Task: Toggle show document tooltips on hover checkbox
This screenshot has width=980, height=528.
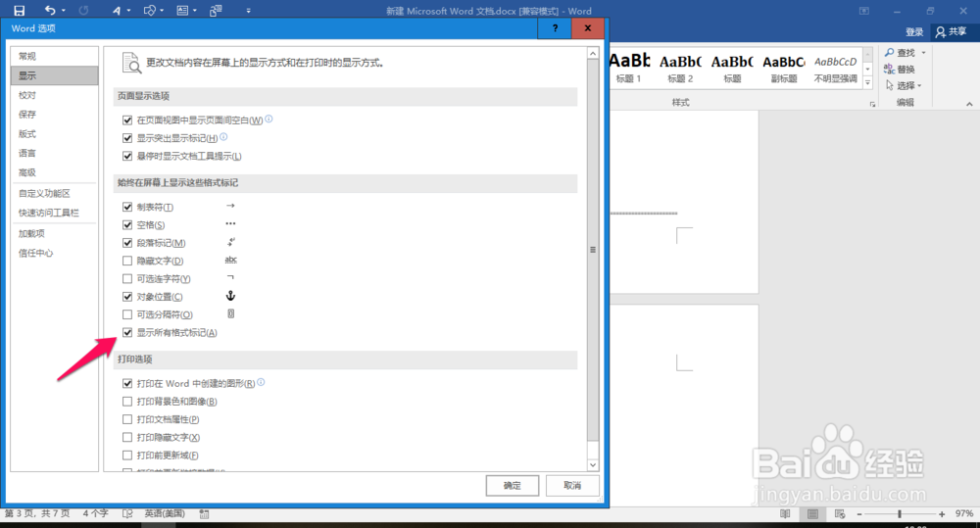Action: click(x=127, y=156)
